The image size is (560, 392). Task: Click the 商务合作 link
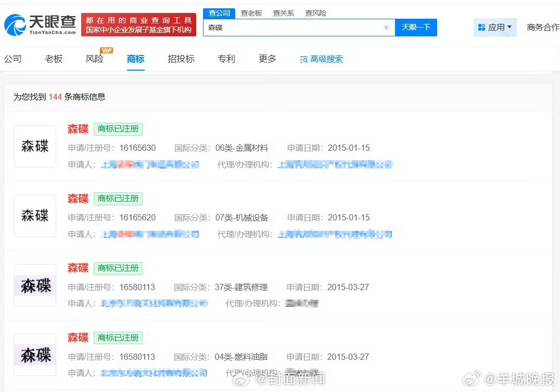[543, 28]
